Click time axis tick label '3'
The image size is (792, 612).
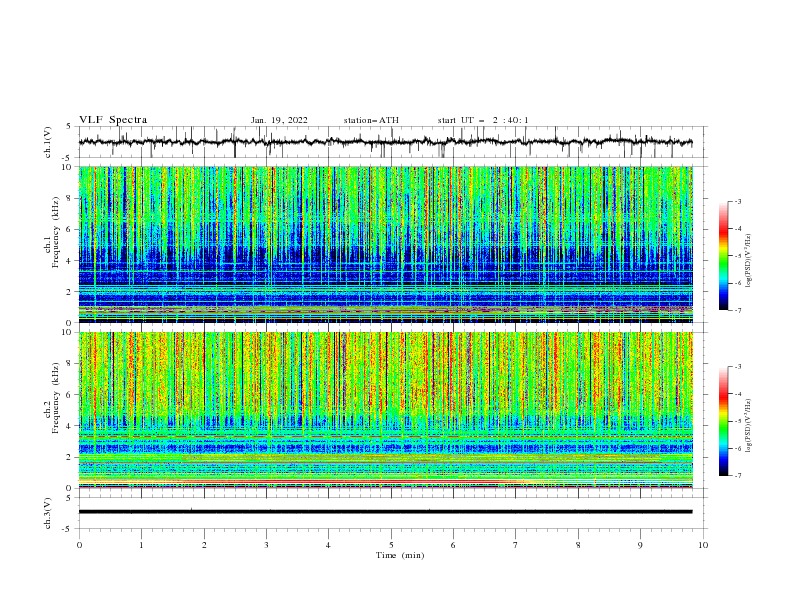pos(266,545)
